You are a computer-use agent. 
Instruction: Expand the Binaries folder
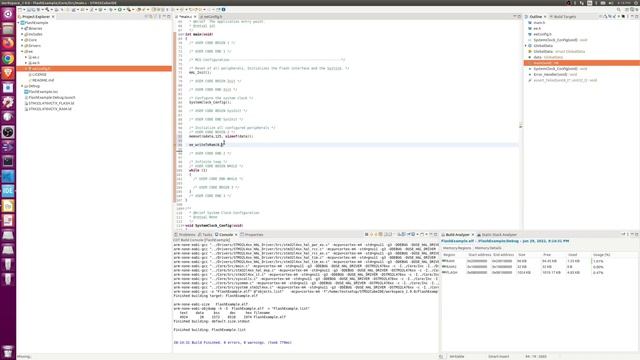pos(22,29)
